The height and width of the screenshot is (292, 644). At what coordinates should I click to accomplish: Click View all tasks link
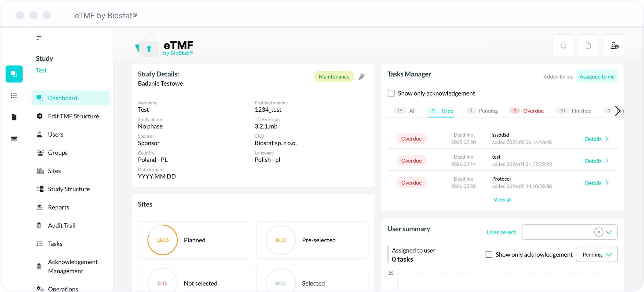(x=502, y=200)
